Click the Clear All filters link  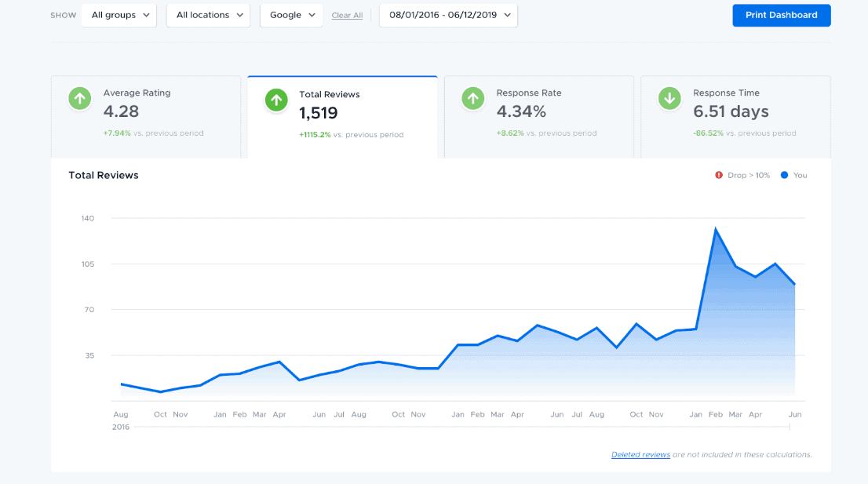[x=347, y=16]
